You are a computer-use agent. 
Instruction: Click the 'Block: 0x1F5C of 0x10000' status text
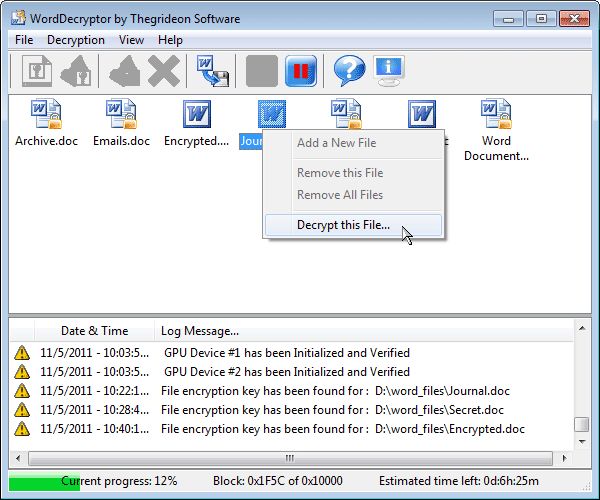[x=278, y=481]
